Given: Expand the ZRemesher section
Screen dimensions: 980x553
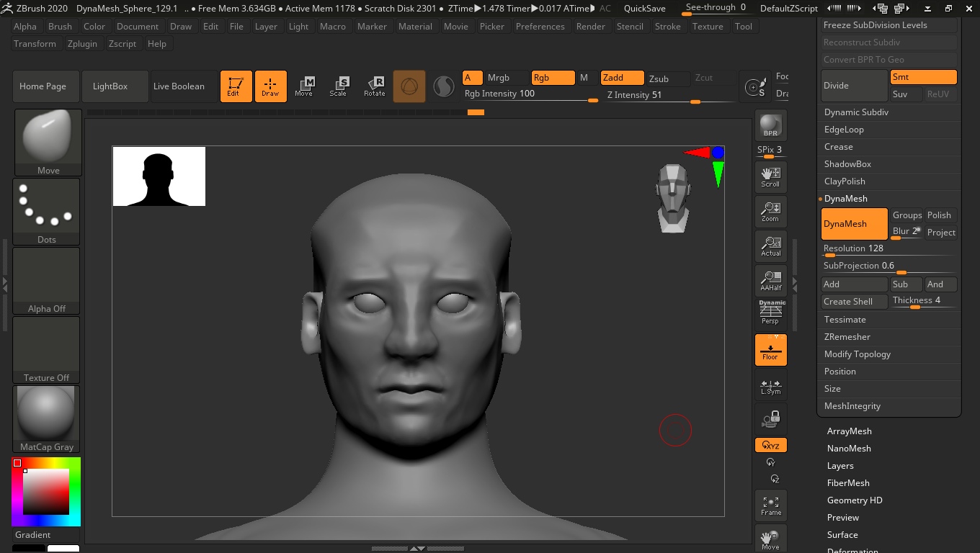Looking at the screenshot, I should pos(847,337).
